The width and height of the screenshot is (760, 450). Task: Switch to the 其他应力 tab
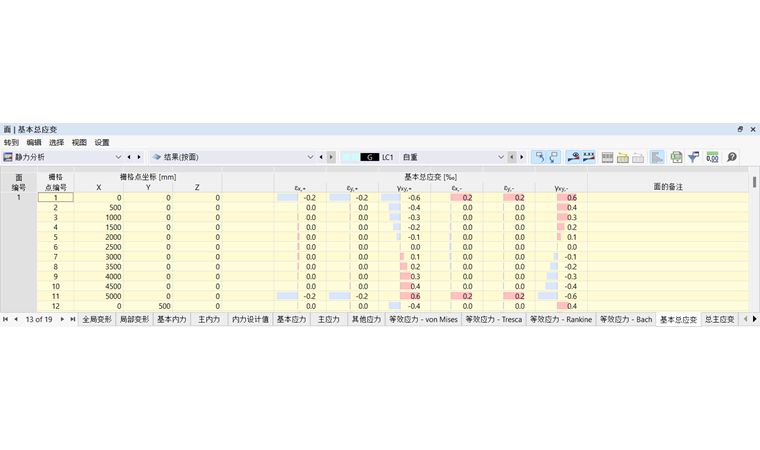click(366, 319)
